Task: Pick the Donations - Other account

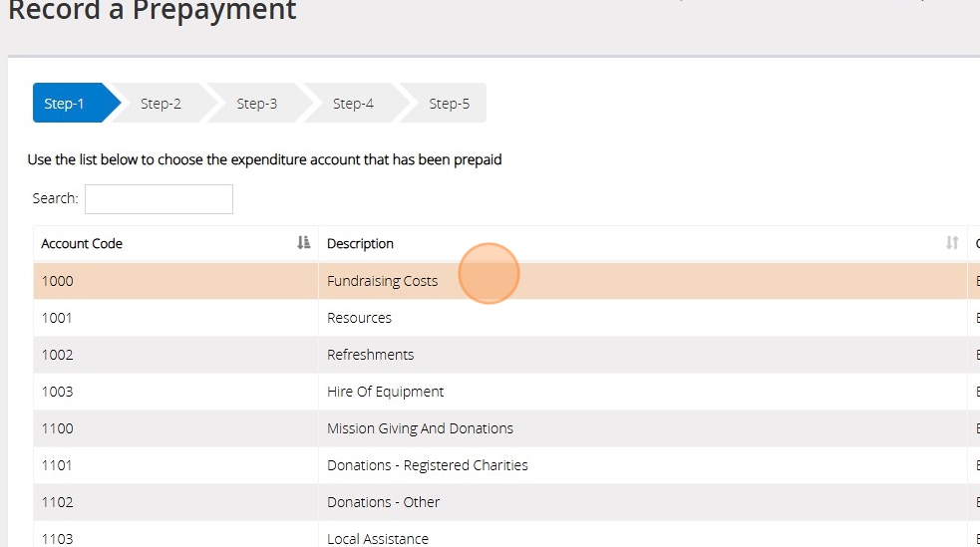Action: pyautogui.click(x=642, y=502)
